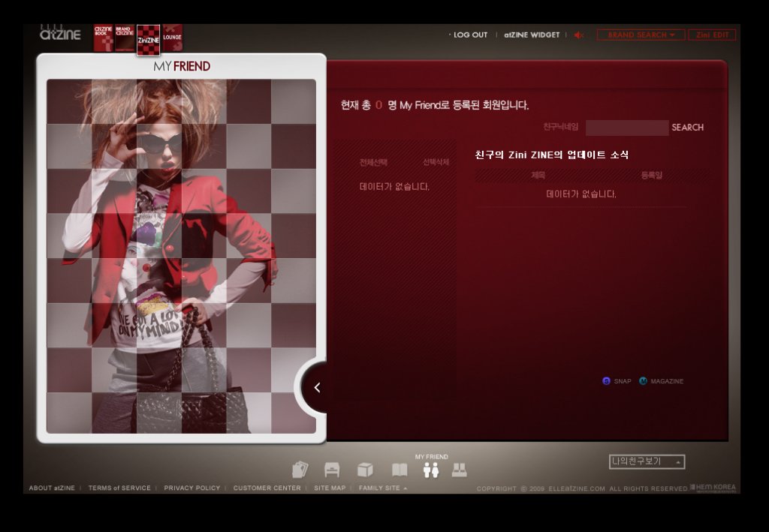Click LOG OUT link
The width and height of the screenshot is (769, 532).
click(470, 35)
